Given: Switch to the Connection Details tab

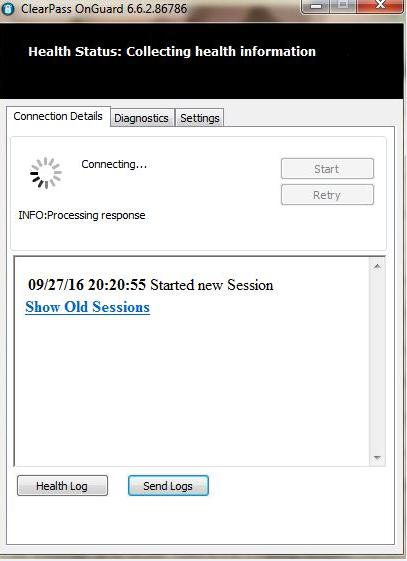Looking at the screenshot, I should coord(58,116).
